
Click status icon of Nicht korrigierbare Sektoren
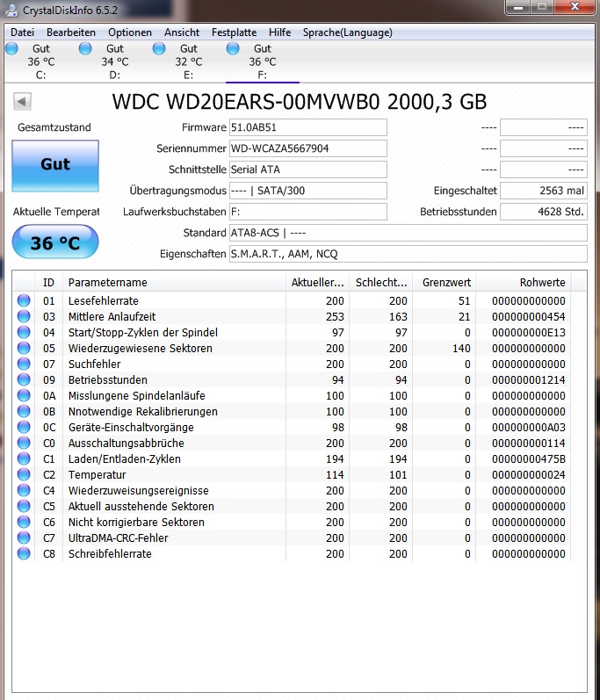click(x=24, y=522)
